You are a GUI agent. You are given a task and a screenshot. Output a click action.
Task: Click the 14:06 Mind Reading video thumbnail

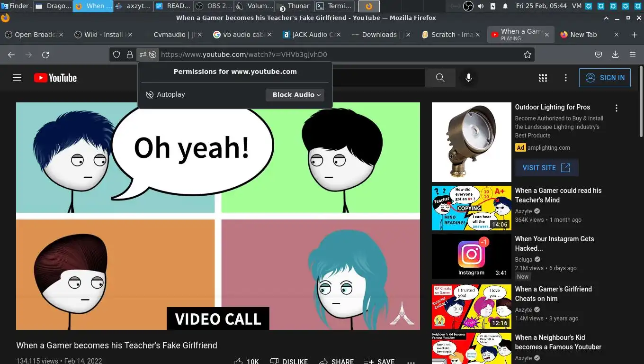pyautogui.click(x=472, y=208)
